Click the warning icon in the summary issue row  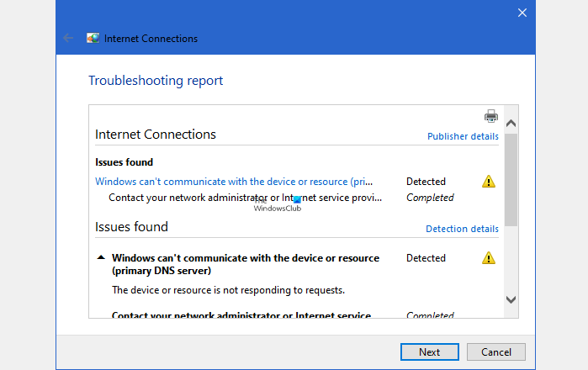(x=488, y=182)
